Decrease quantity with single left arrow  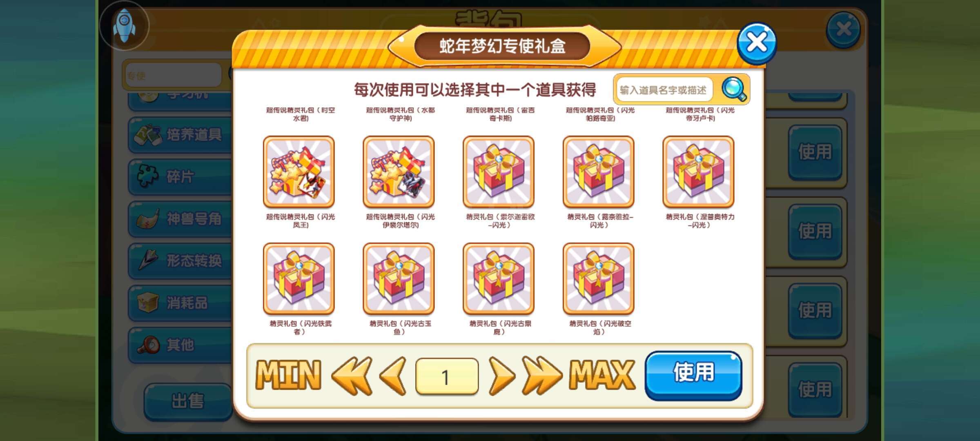[393, 376]
